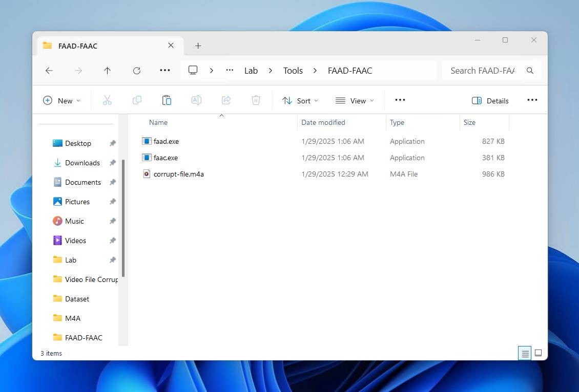Go up one folder level
579x392 pixels.
click(107, 71)
